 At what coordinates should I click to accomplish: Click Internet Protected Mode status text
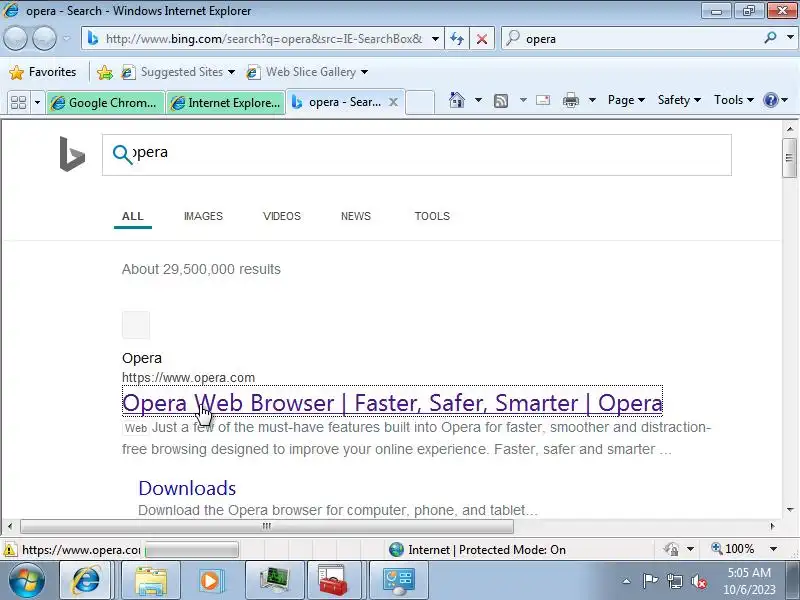[x=487, y=549]
